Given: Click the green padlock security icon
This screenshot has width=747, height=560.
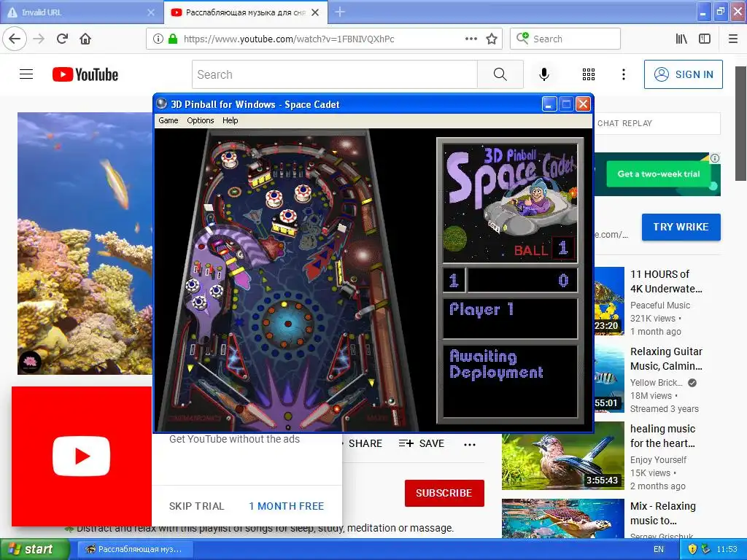Looking at the screenshot, I should point(173,39).
